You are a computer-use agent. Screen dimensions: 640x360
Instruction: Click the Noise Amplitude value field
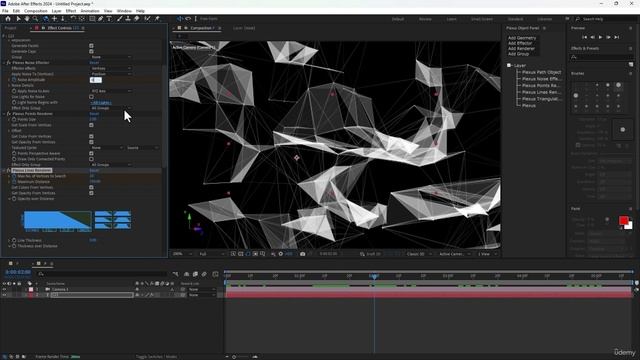click(x=96, y=80)
